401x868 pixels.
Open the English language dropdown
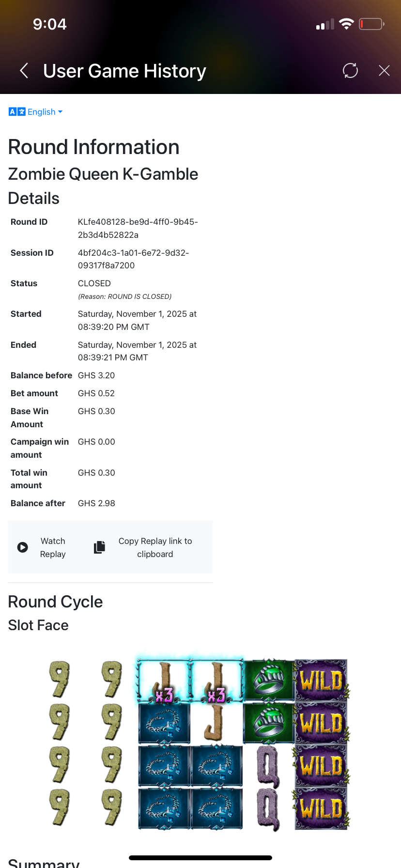pos(45,112)
